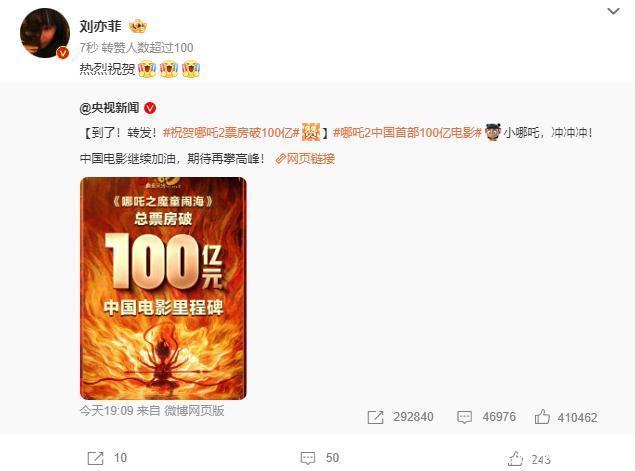The image size is (635, 471).
Task: Click the original post comment icon 46976
Action: 464,417
